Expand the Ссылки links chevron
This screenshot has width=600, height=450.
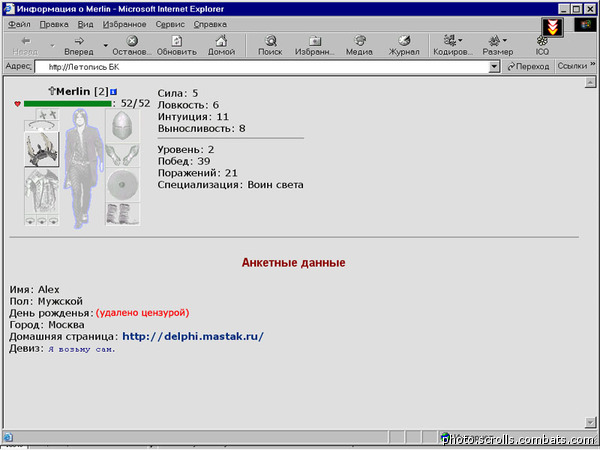pyautogui.click(x=593, y=64)
